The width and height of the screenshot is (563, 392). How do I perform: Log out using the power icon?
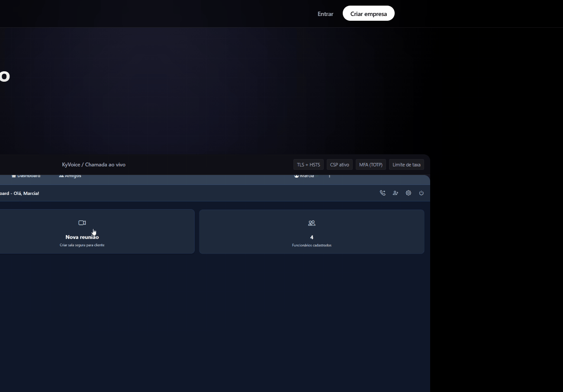click(421, 193)
